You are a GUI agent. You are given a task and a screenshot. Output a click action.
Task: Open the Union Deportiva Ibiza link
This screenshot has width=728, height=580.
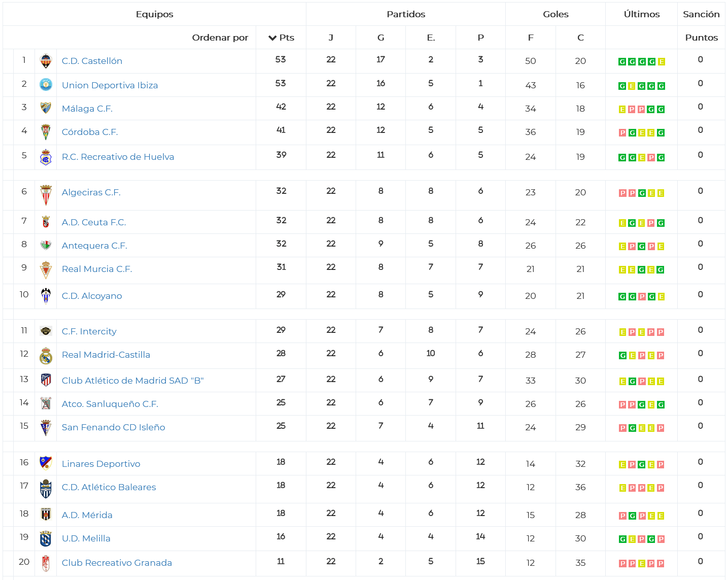coord(110,85)
